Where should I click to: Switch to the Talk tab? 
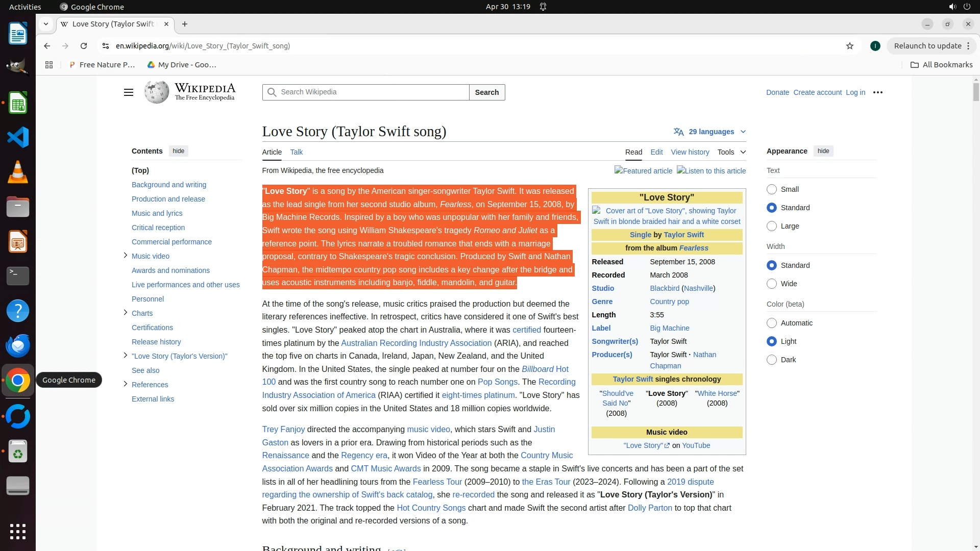tap(296, 152)
